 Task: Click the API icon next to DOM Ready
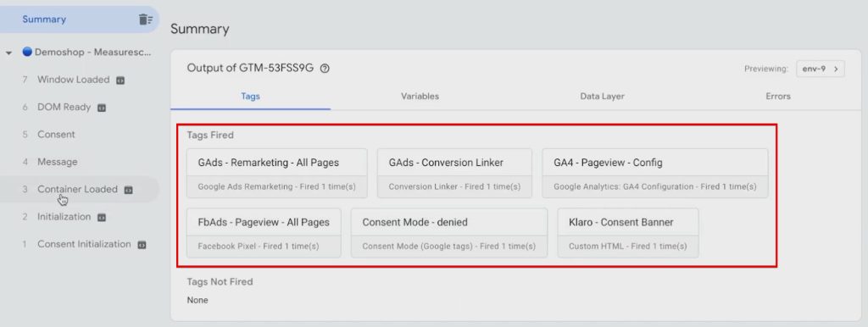[102, 108]
